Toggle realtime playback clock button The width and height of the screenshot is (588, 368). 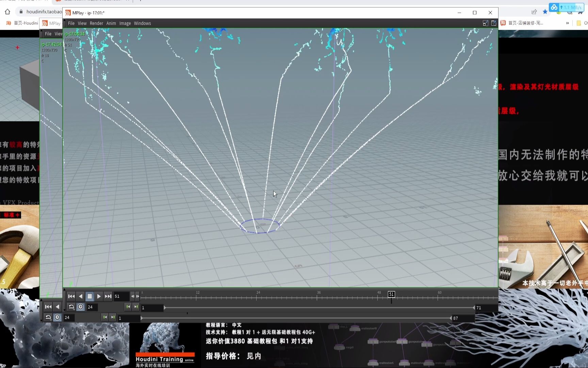[80, 307]
